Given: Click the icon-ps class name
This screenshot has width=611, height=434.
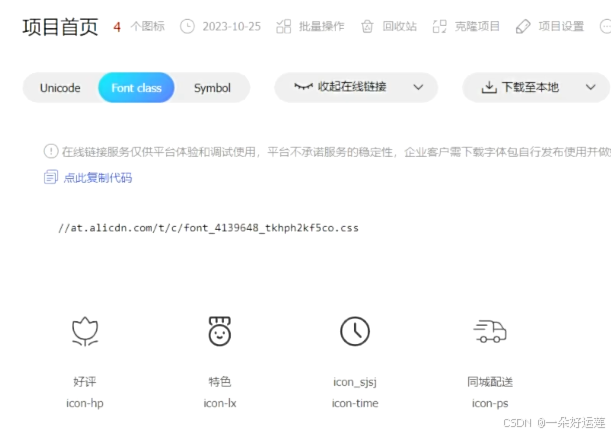Looking at the screenshot, I should 490,403.
